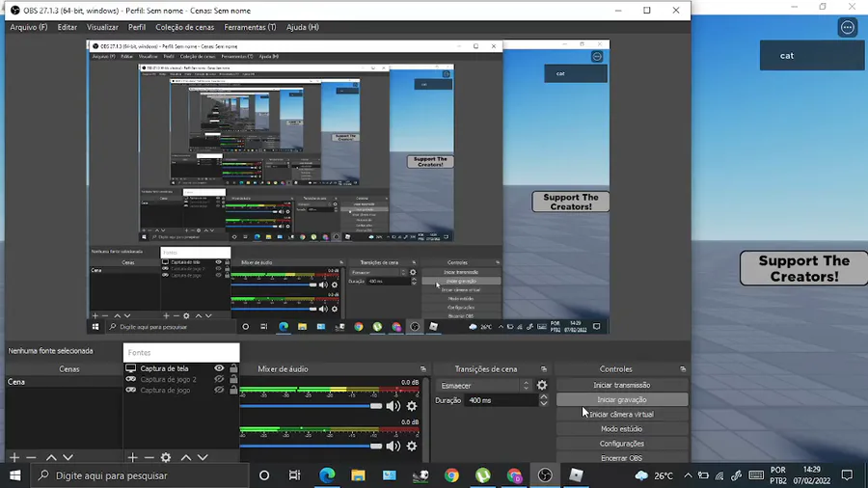Click the Fontes panel header field
868x488 pixels.
181,352
